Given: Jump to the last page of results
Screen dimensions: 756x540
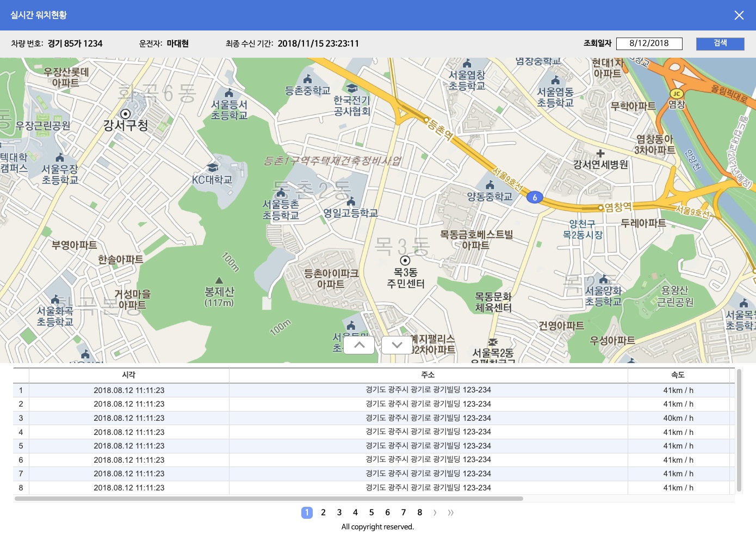Looking at the screenshot, I should pos(451,513).
